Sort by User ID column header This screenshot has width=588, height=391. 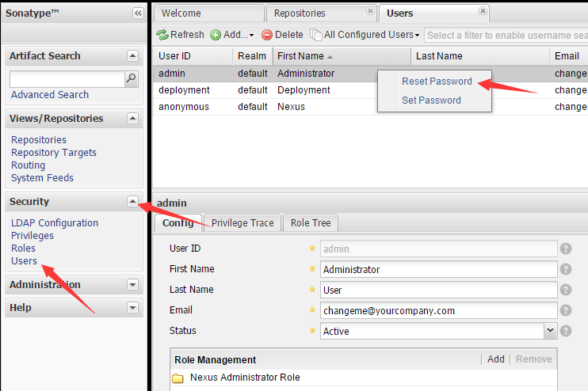click(193, 56)
